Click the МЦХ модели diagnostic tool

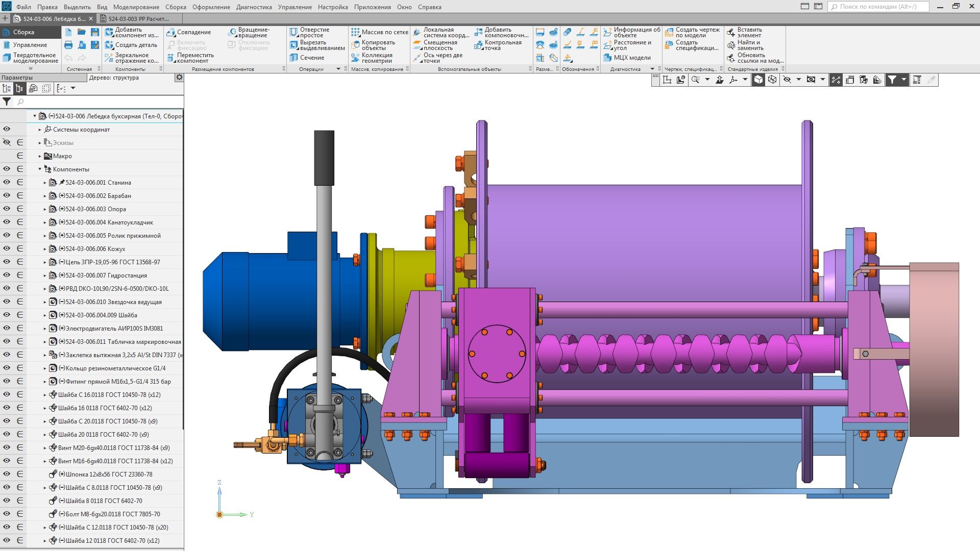coord(627,58)
